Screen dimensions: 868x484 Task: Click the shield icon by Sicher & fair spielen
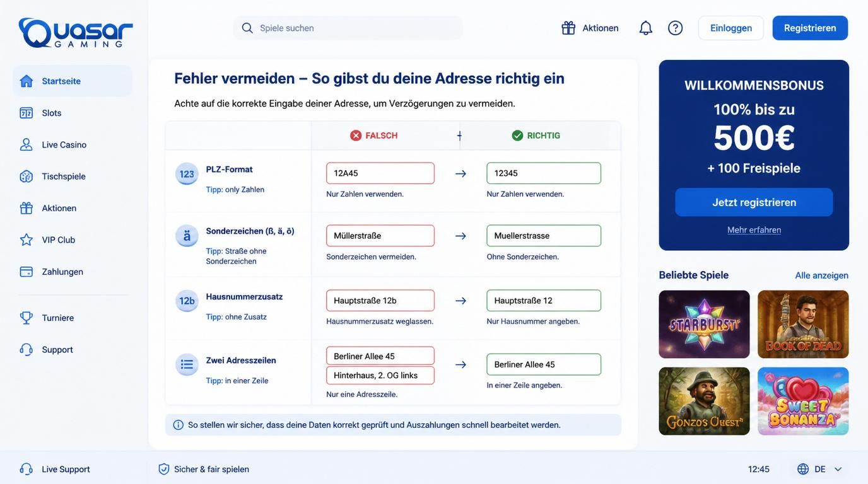point(163,469)
